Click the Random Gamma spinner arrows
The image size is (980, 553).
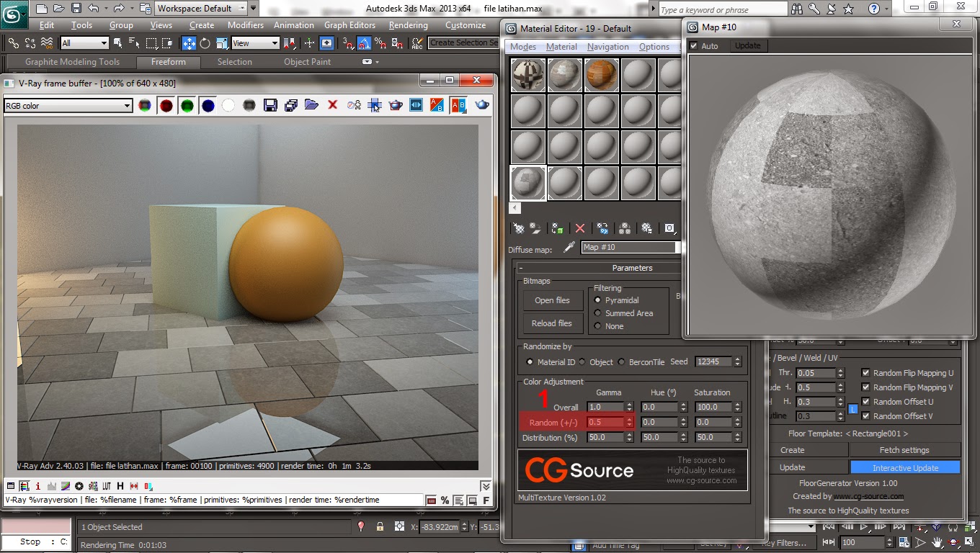[629, 423]
